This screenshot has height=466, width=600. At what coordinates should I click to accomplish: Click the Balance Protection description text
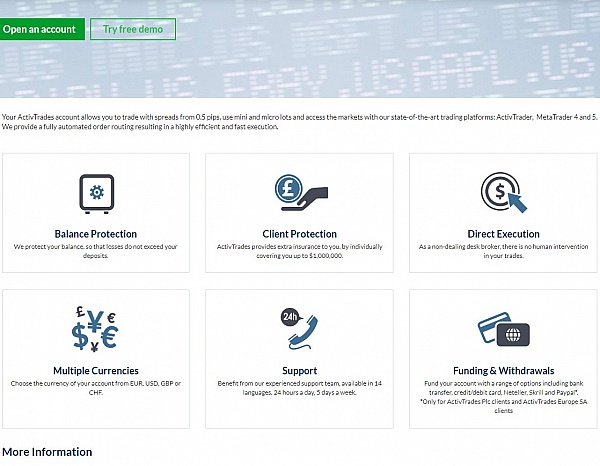click(96, 250)
